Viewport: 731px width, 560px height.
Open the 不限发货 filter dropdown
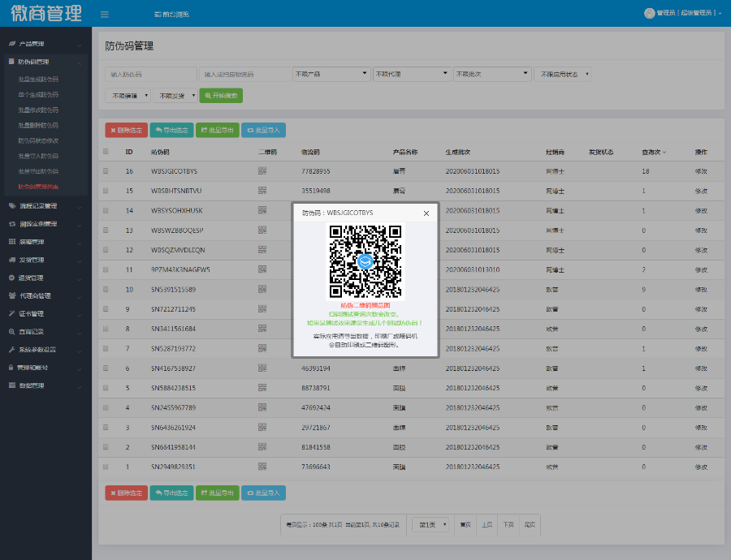point(175,96)
